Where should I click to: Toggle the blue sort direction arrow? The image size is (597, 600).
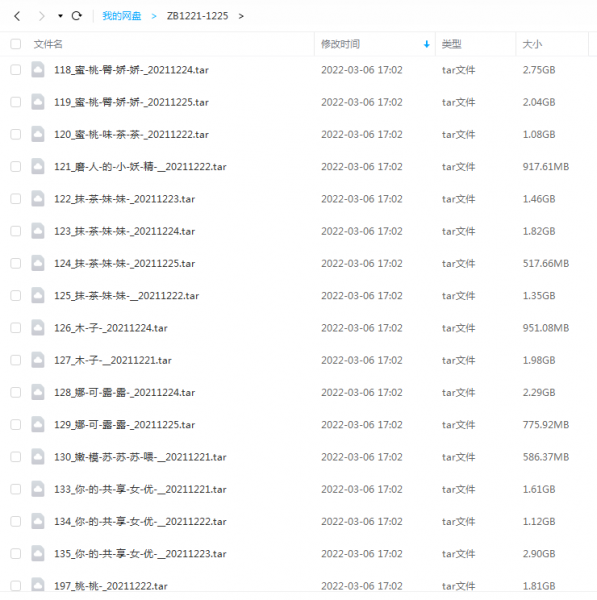(427, 44)
